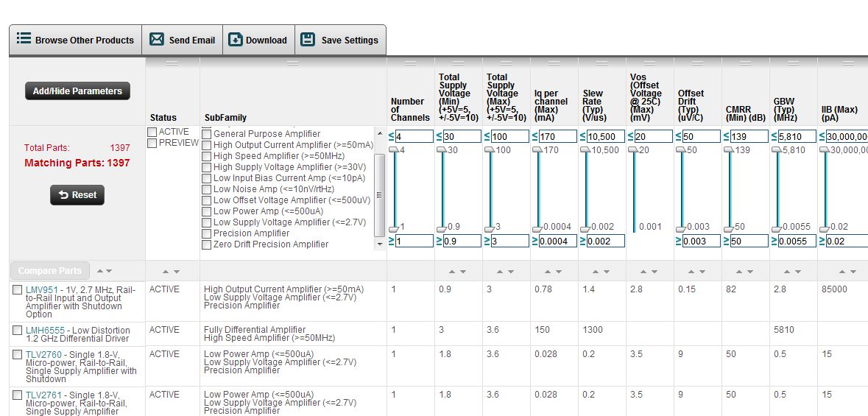
Task: Tick the PREVIEW status checkbox
Action: pyautogui.click(x=152, y=143)
